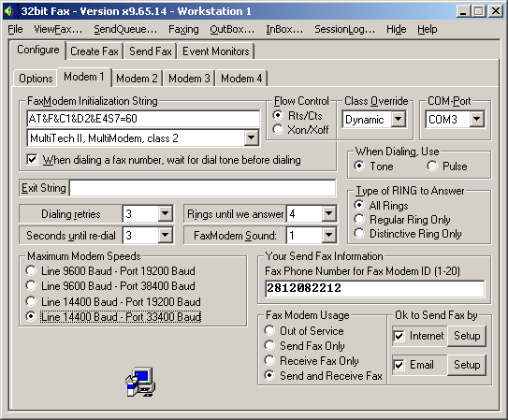Select Distinctive Ring Only option

pos(359,234)
